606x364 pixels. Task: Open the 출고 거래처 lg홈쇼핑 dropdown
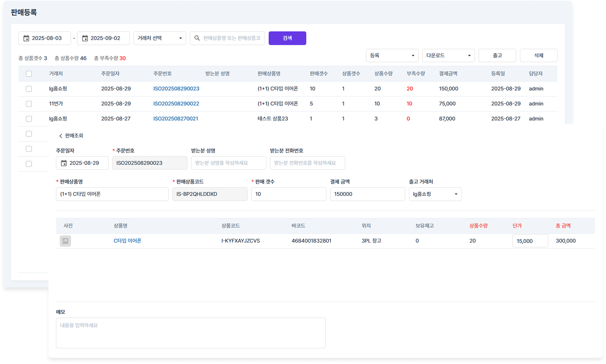tap(435, 194)
